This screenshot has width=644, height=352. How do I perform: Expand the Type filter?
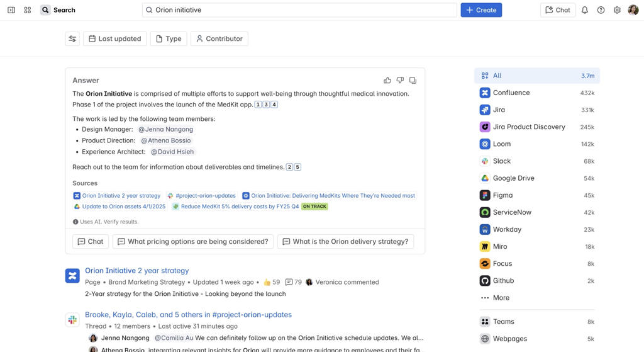pyautogui.click(x=169, y=39)
